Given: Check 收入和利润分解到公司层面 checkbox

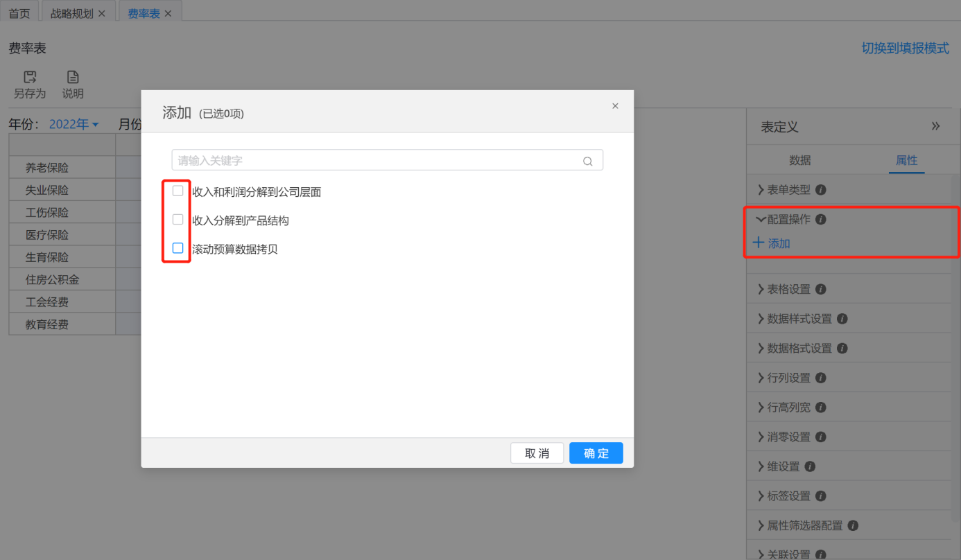Looking at the screenshot, I should pyautogui.click(x=178, y=191).
